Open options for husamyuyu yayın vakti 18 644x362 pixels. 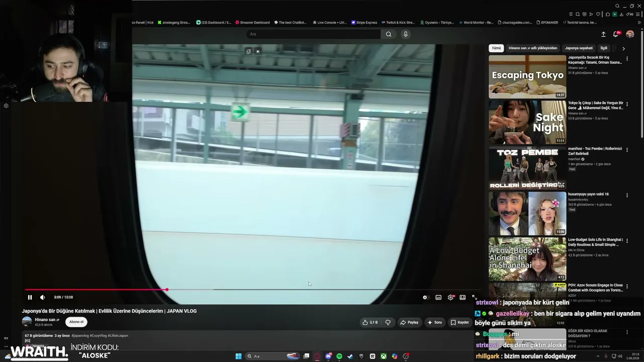pyautogui.click(x=627, y=195)
